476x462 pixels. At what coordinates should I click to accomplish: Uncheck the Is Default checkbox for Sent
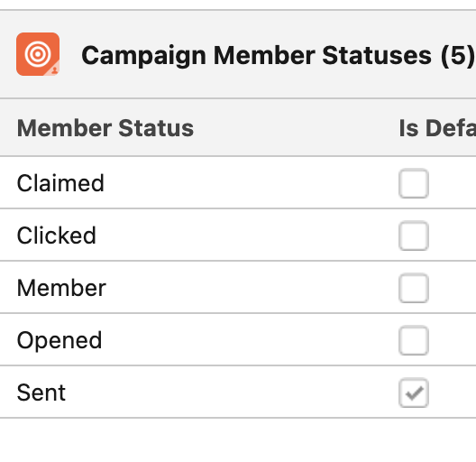pyautogui.click(x=414, y=393)
